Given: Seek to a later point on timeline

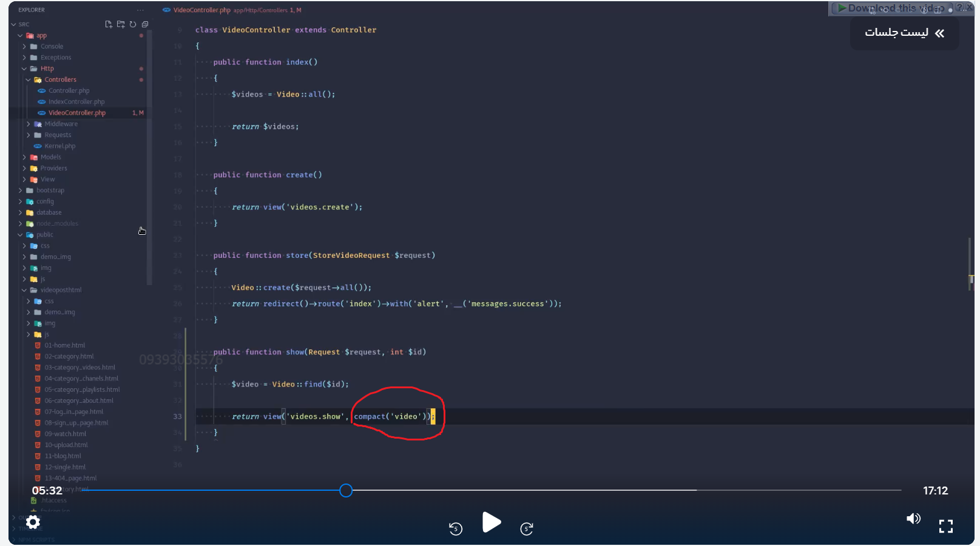Looking at the screenshot, I should 626,490.
